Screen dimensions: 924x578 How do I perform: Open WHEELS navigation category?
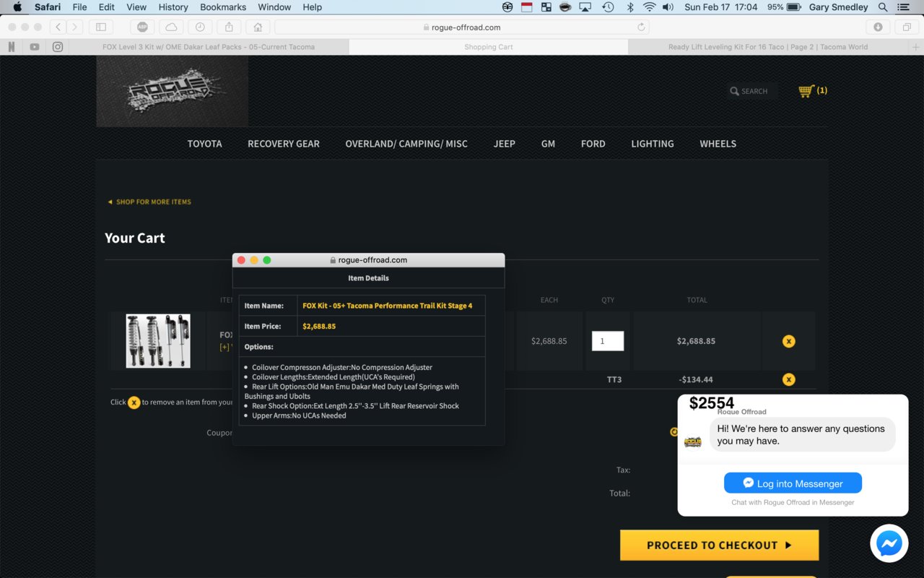(718, 144)
